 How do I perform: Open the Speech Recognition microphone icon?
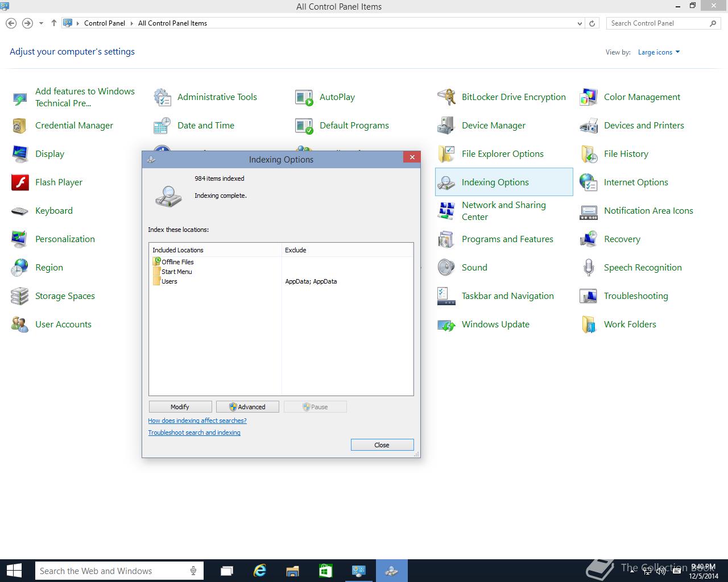coord(589,268)
